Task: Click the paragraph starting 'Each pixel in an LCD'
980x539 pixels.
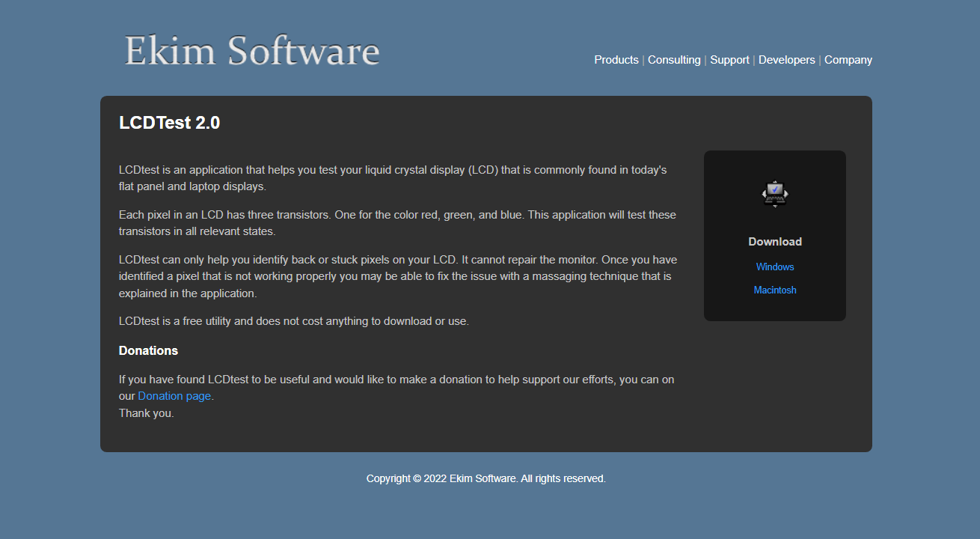Action: point(397,223)
